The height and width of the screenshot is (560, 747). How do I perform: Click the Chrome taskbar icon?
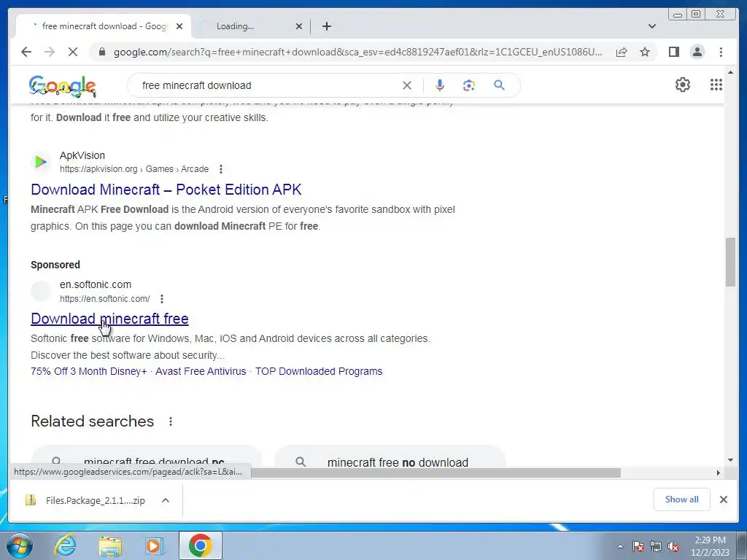201,545
